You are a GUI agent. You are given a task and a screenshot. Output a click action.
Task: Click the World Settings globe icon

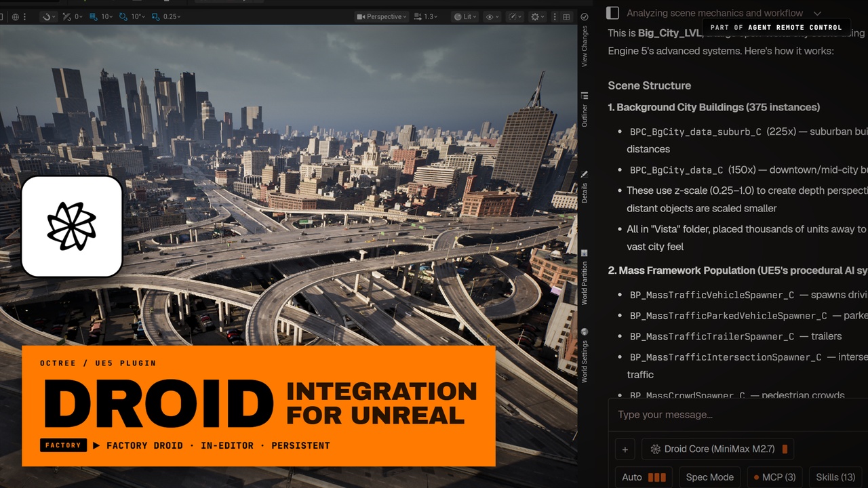(585, 331)
